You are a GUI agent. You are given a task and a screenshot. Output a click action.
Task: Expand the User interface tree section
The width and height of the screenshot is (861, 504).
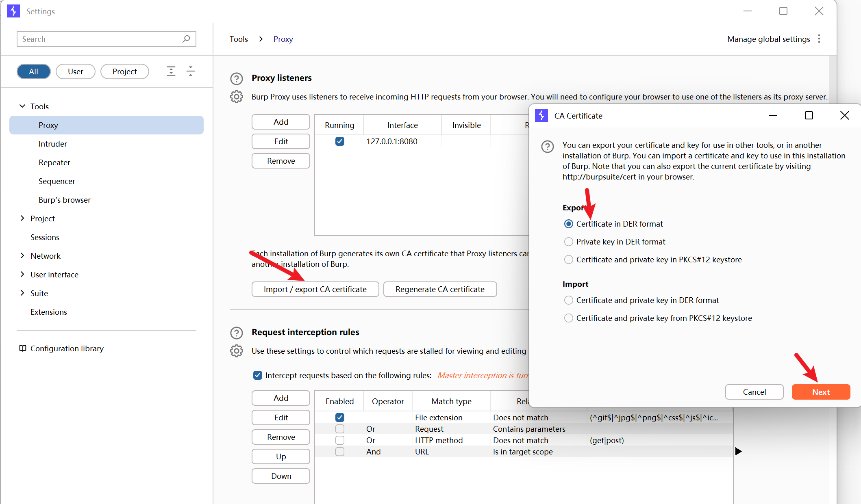click(x=22, y=274)
